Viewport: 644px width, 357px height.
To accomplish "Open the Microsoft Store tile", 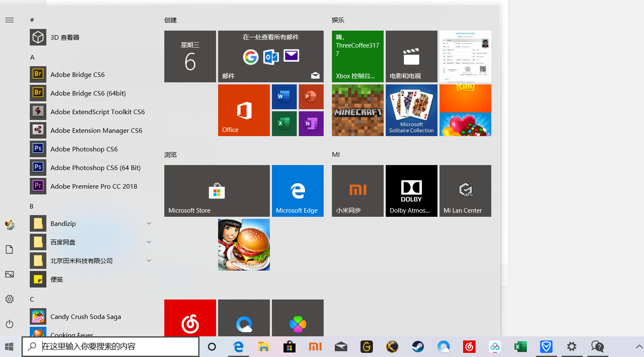I will [x=217, y=191].
